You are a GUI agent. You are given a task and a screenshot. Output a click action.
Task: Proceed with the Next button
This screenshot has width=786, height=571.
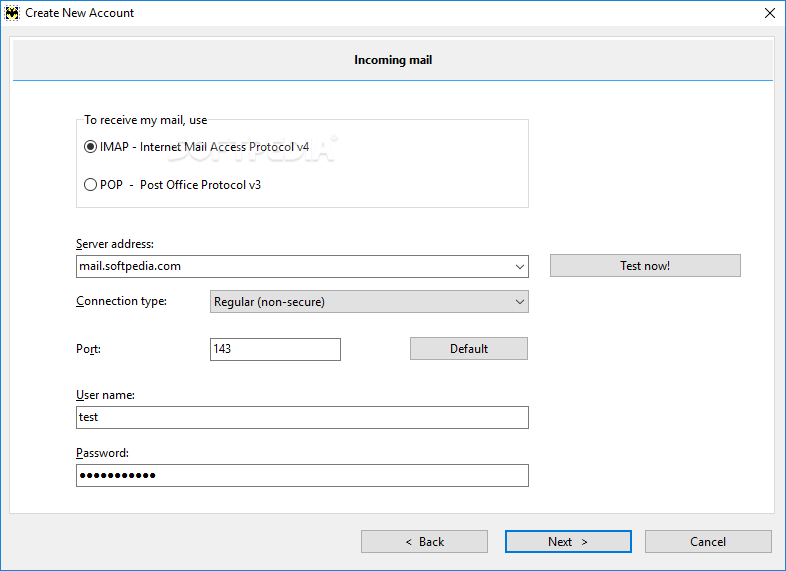(568, 542)
